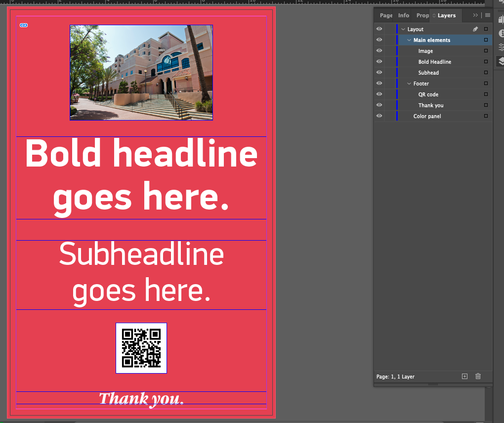Screen dimensions: 504x423
Task: Hide the Main elements group
Action: pos(379,40)
